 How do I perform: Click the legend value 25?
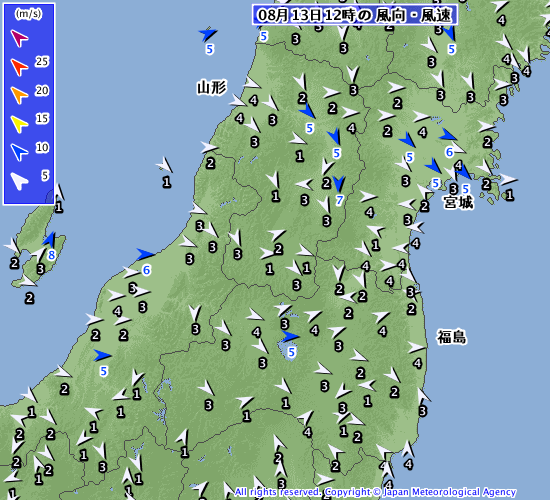pos(42,61)
